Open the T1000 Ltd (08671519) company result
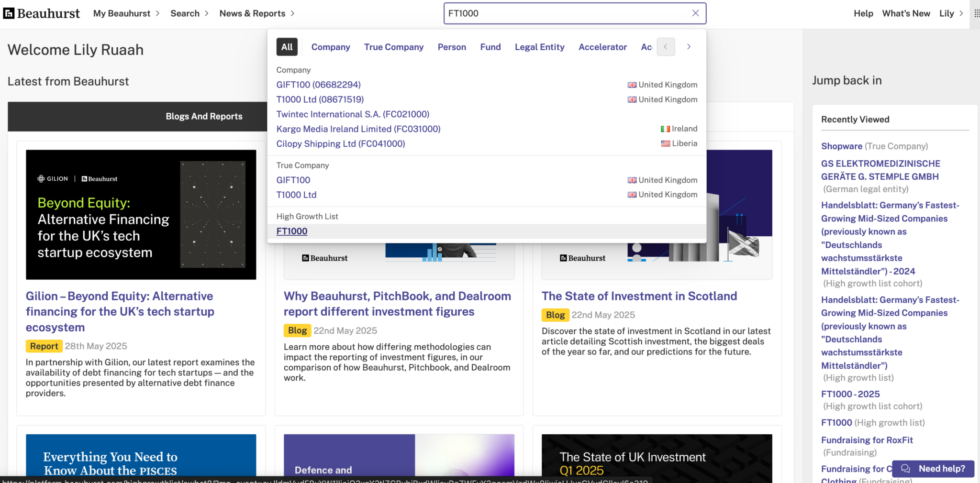Viewport: 980px width, 483px height. pos(320,99)
